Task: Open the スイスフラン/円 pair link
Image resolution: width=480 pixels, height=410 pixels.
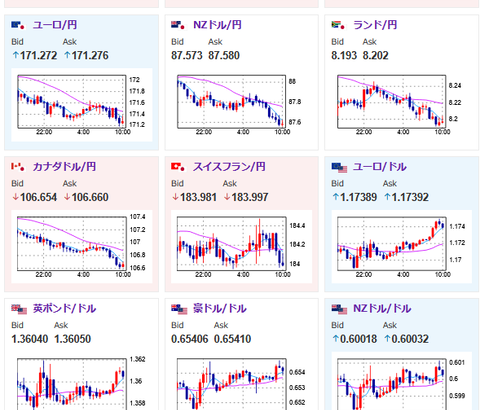Action: pyautogui.click(x=229, y=167)
